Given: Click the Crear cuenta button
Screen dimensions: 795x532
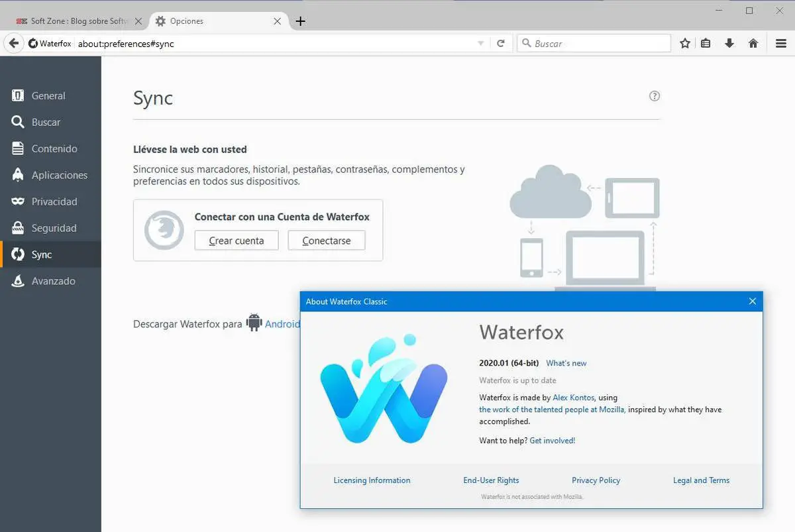Looking at the screenshot, I should [237, 240].
